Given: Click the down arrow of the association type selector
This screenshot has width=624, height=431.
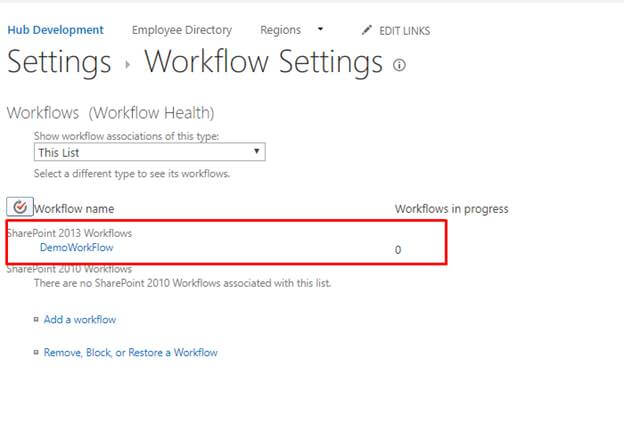Looking at the screenshot, I should coord(257,151).
